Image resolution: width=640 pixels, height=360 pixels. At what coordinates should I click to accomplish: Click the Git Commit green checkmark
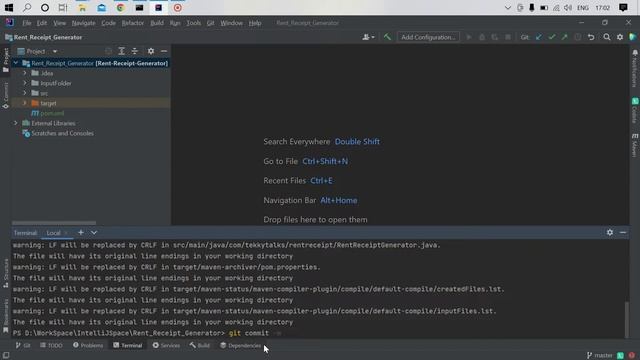pos(551,37)
